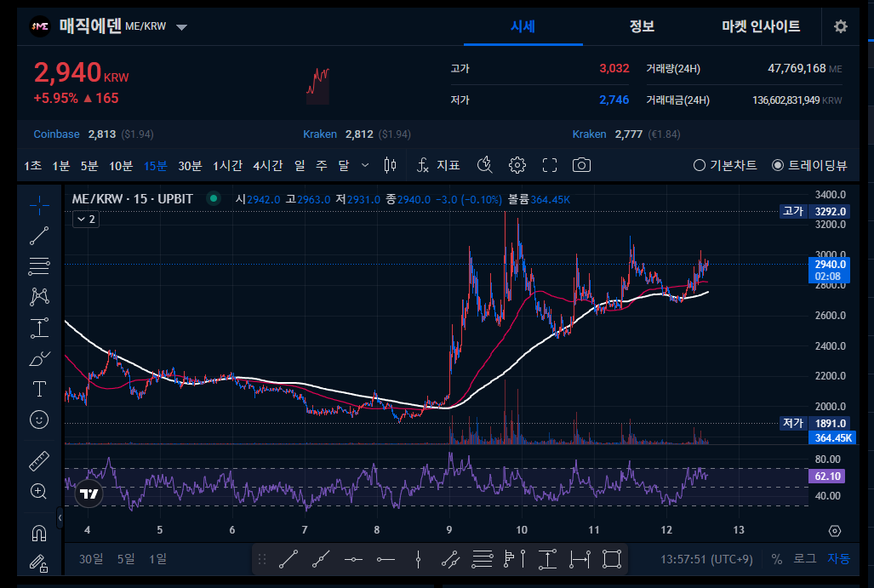This screenshot has width=874, height=588.
Task: Switch to the 시세 tab
Action: coord(523,26)
